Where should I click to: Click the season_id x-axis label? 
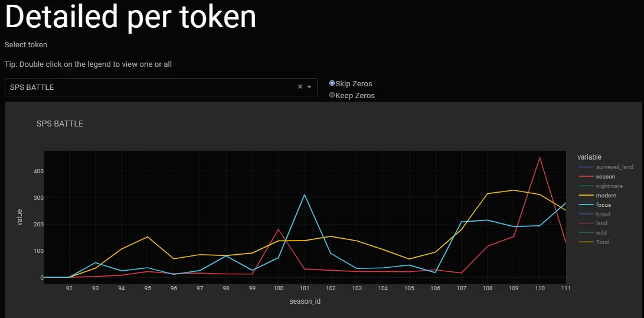click(x=305, y=301)
